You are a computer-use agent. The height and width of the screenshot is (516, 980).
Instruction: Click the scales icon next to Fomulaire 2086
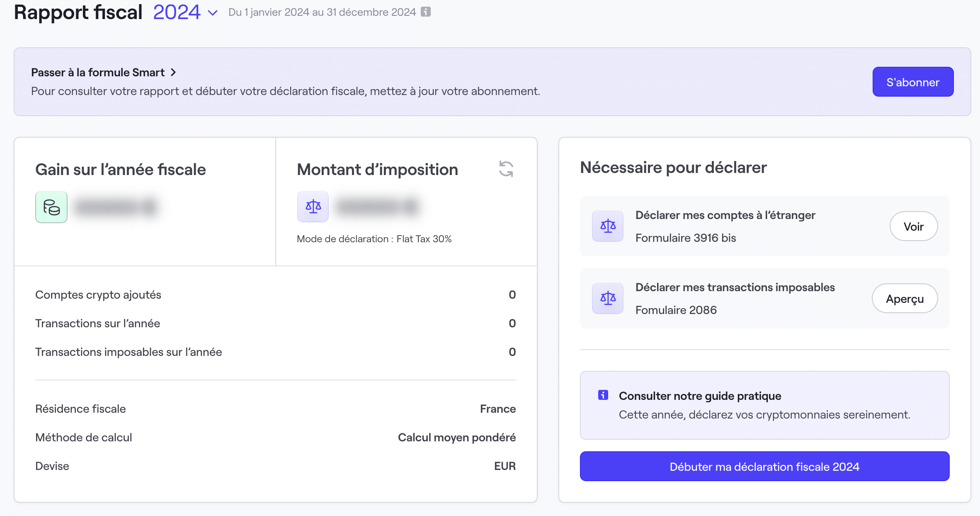(608, 298)
